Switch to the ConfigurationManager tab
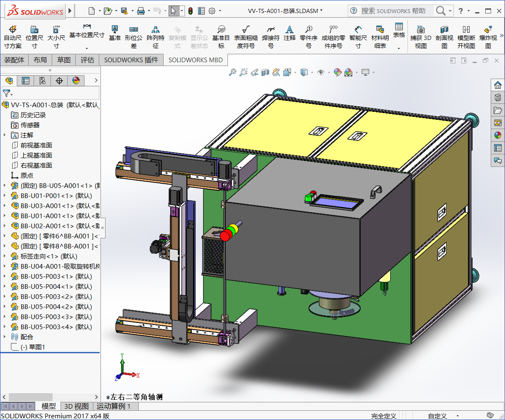 [42, 80]
